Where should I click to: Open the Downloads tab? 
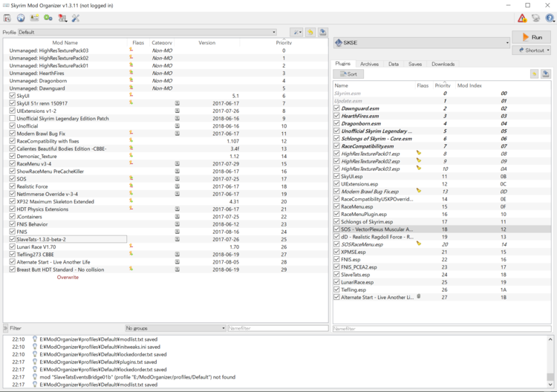pos(443,65)
